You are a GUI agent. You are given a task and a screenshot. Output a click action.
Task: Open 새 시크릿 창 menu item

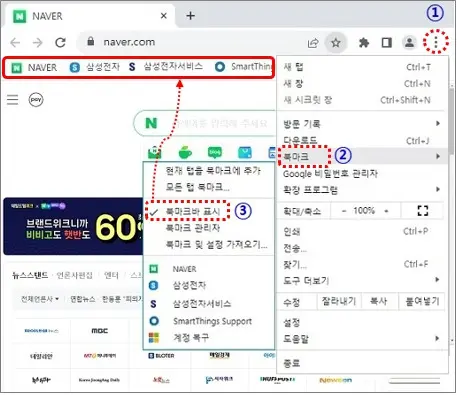coord(362,100)
